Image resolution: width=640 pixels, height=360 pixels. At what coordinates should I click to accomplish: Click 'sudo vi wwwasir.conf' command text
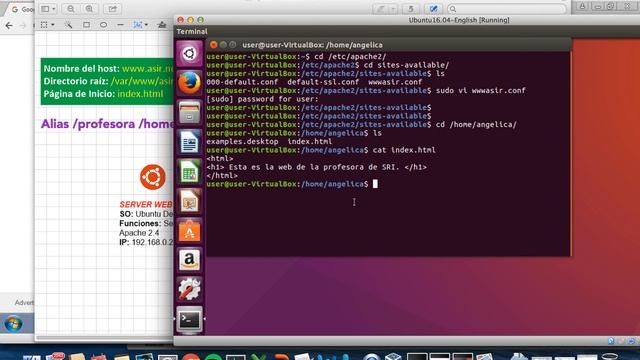point(481,91)
